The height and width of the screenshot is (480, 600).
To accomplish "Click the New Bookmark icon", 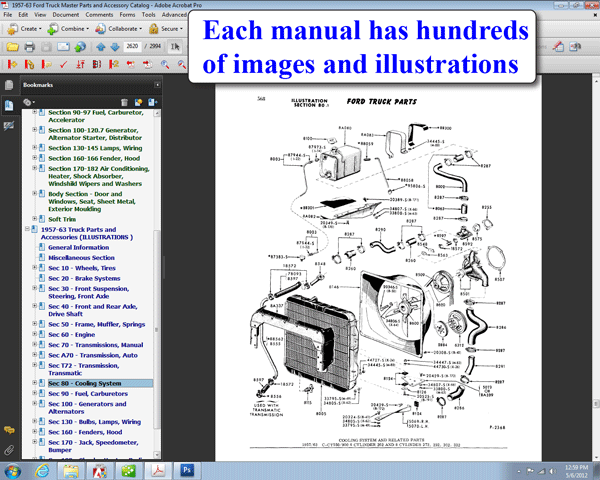I will pyautogui.click(x=138, y=102).
